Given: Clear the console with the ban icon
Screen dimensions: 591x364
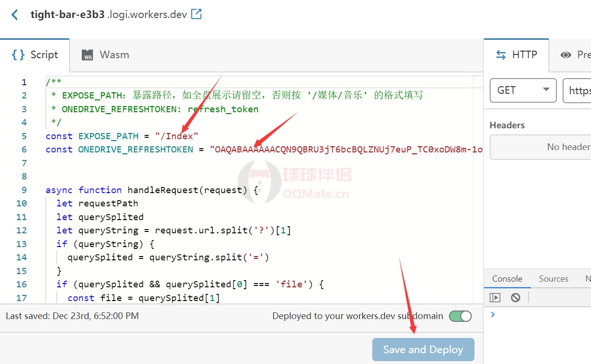Looking at the screenshot, I should pyautogui.click(x=516, y=297).
